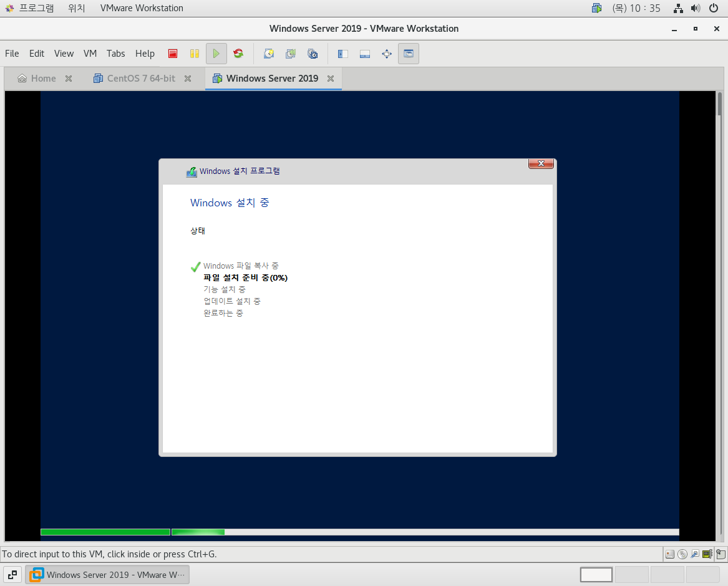Close the VMware Workstation window
Image resolution: width=728 pixels, height=586 pixels.
coord(716,29)
